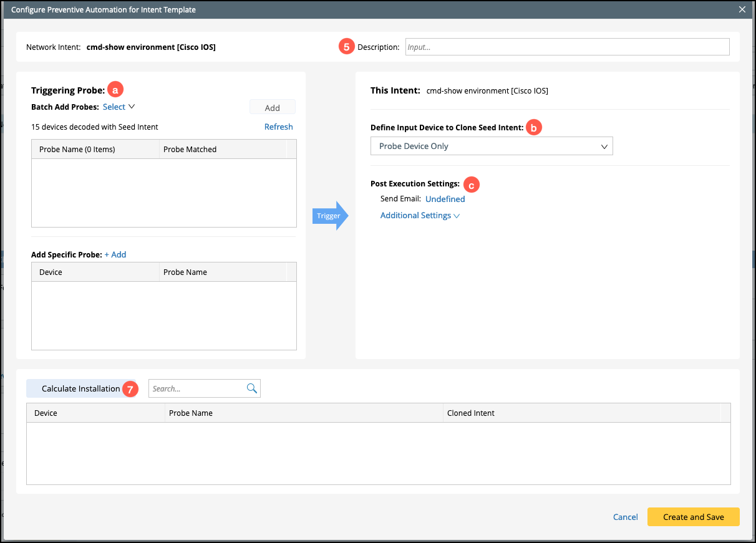Expand Additional Settings section
This screenshot has width=756, height=543.
pyautogui.click(x=420, y=216)
